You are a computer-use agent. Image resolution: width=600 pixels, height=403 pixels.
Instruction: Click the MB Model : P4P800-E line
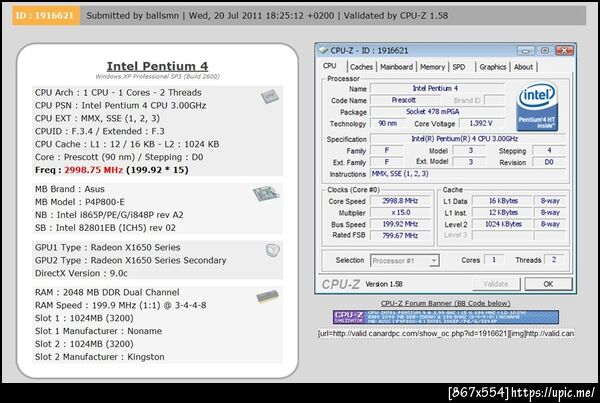80,202
